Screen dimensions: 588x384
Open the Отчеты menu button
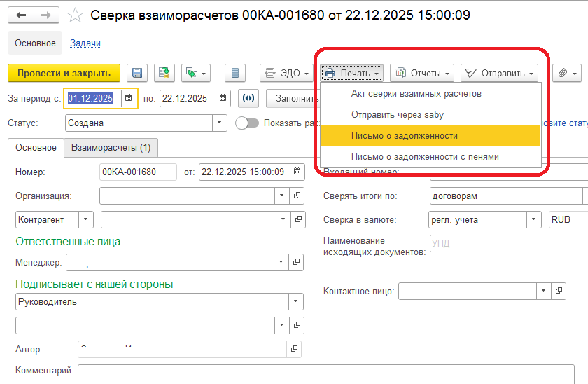click(422, 73)
